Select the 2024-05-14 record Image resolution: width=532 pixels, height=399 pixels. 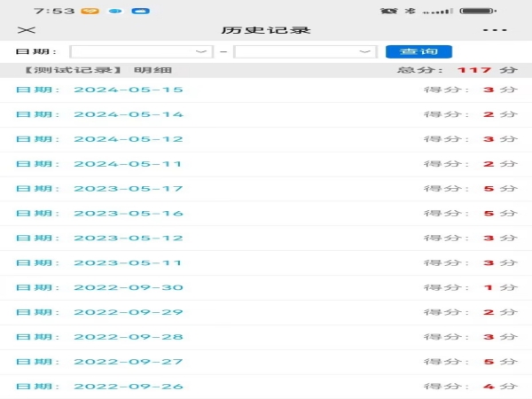266,114
